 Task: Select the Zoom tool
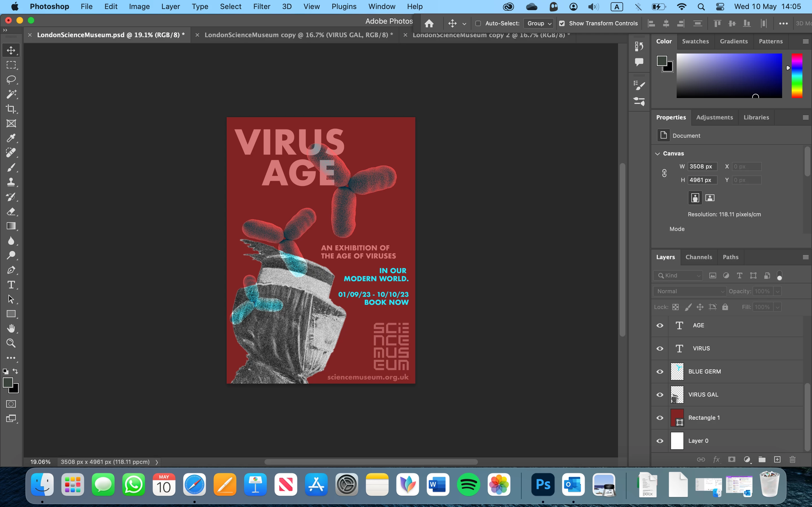[x=11, y=343]
